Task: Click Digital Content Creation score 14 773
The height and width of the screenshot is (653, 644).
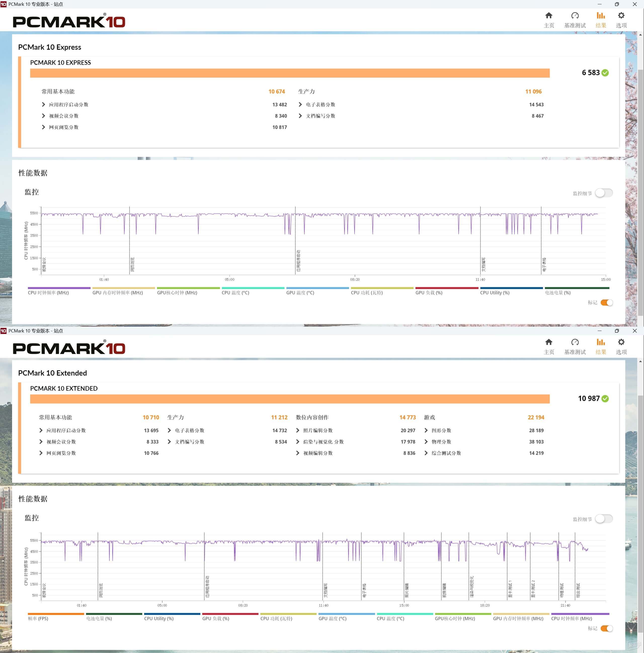Action: (408, 417)
